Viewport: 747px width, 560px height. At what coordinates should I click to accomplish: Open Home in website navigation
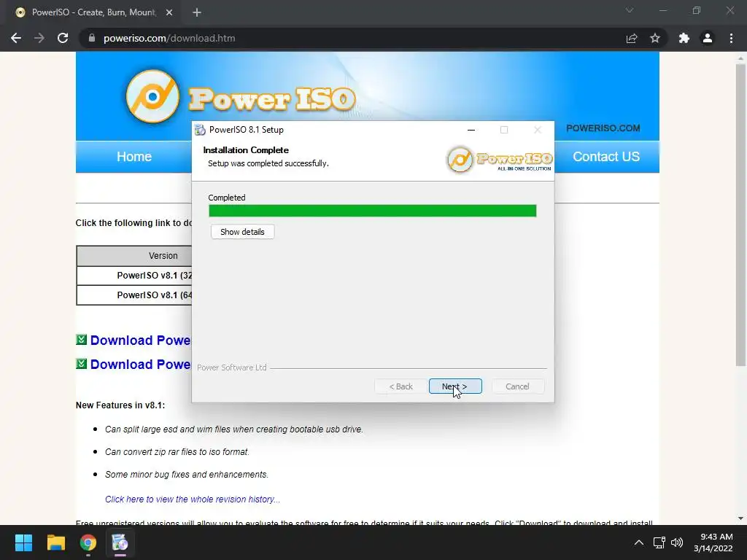click(x=134, y=157)
